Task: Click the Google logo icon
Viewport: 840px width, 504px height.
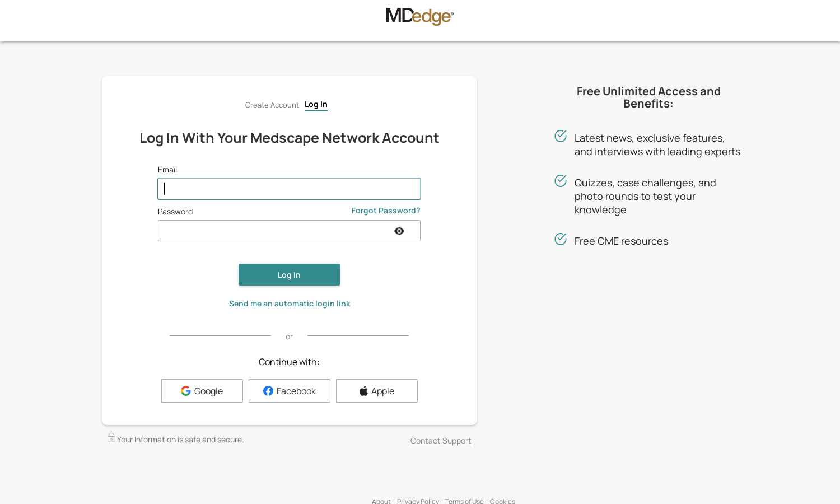Action: click(x=186, y=391)
